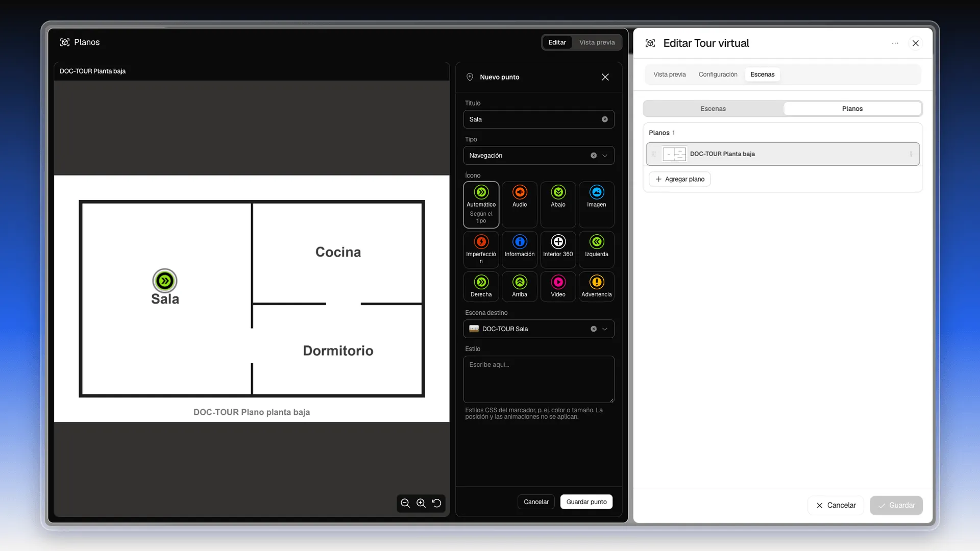Screen dimensions: 980x551
Task: Open options menu for DOC-TOUR Planta baja
Action: [x=911, y=154]
